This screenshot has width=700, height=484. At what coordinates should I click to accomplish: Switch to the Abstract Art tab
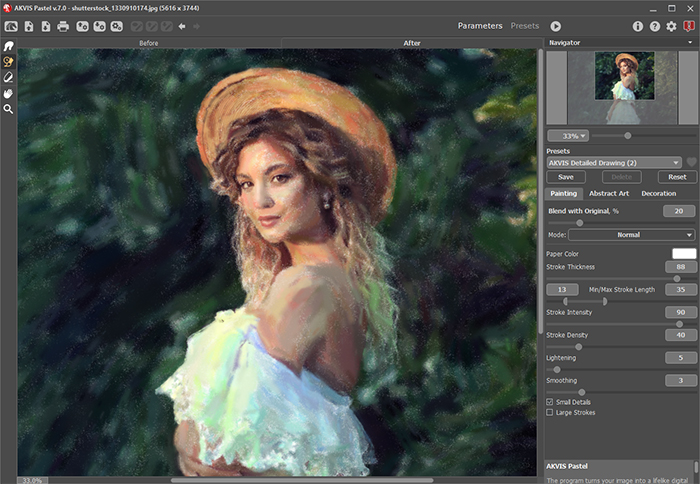(609, 193)
